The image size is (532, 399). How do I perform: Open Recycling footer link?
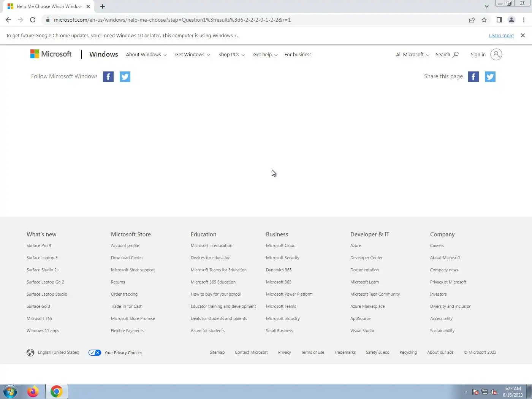pyautogui.click(x=408, y=352)
